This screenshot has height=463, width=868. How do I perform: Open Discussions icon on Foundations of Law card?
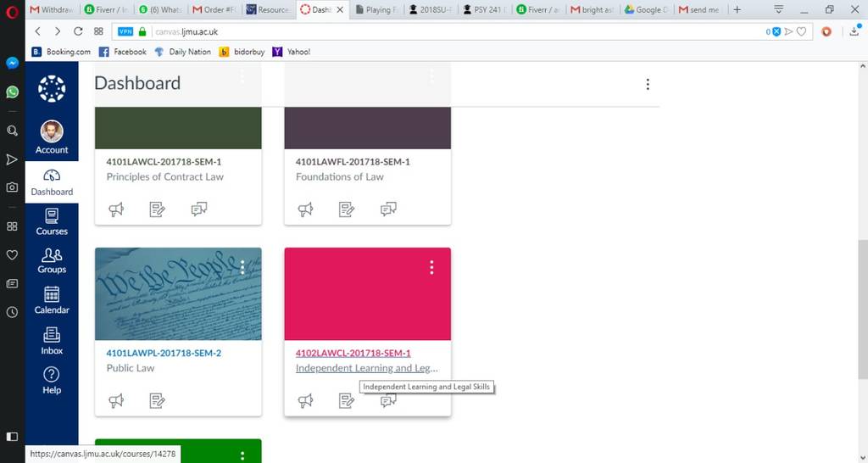pos(388,209)
